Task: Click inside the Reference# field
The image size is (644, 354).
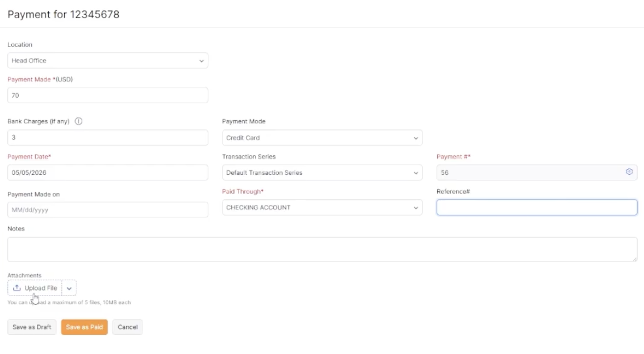Action: click(537, 208)
